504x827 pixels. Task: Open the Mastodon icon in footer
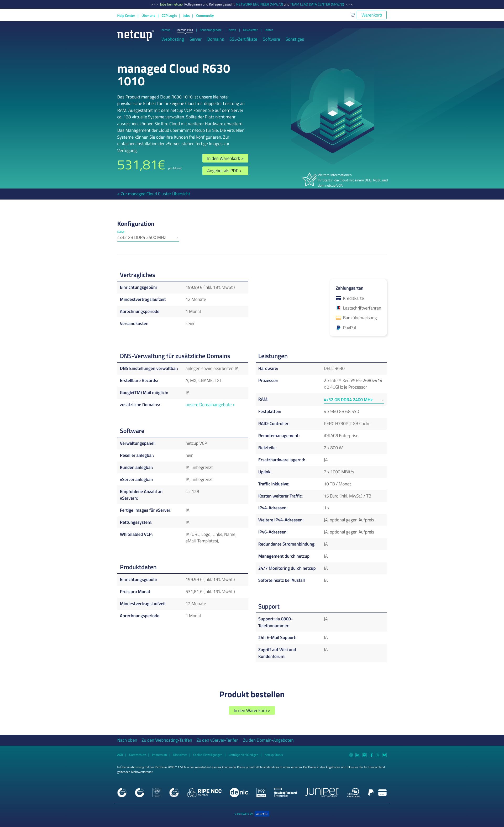[364, 755]
